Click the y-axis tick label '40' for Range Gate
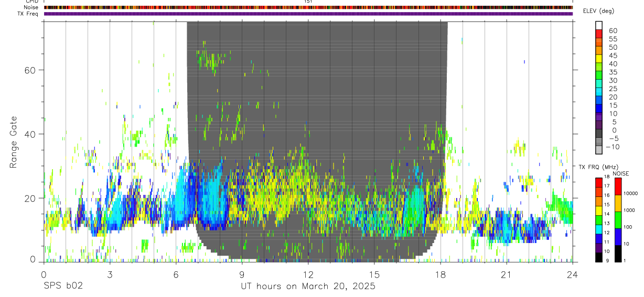Screen dimensions: 644x297 pos(31,134)
